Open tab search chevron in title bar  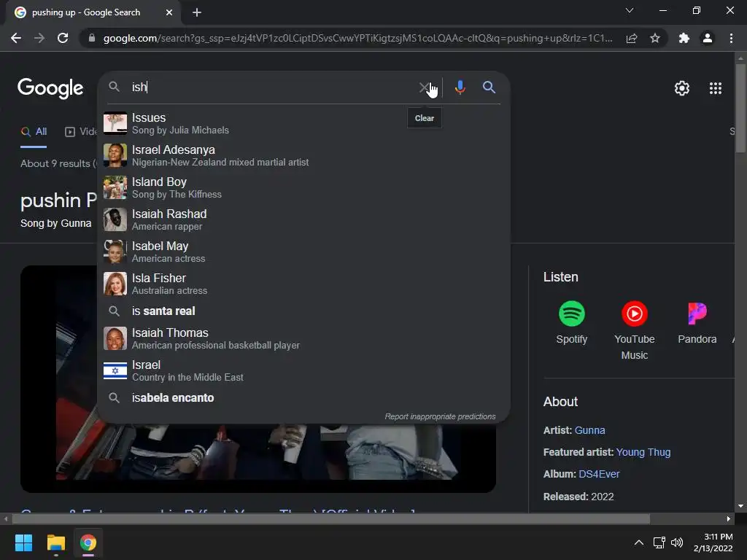(x=630, y=10)
